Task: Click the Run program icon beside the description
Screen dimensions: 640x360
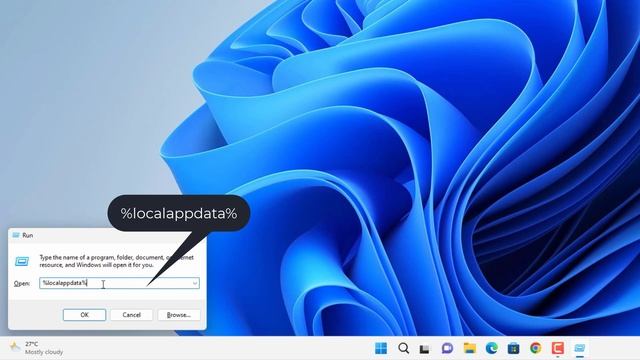Action: coord(22,261)
